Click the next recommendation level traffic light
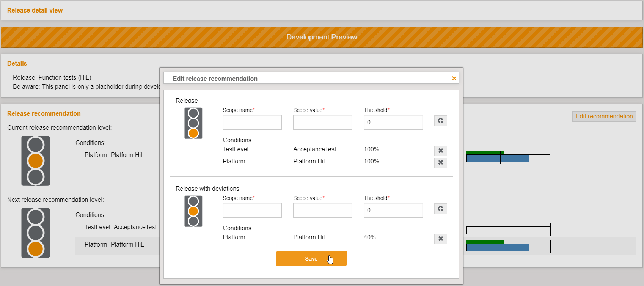The width and height of the screenshot is (644, 286). [36, 233]
